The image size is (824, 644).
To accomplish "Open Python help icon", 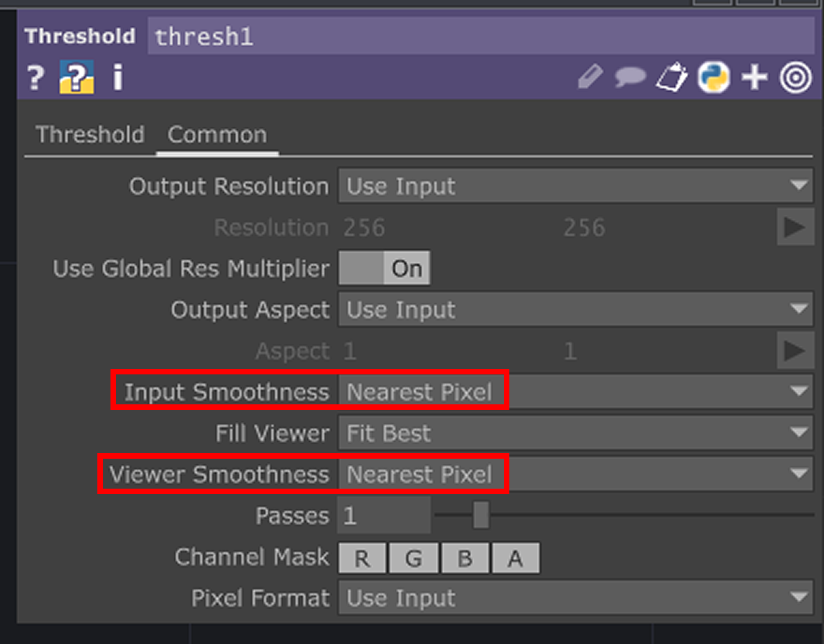I will (x=77, y=77).
